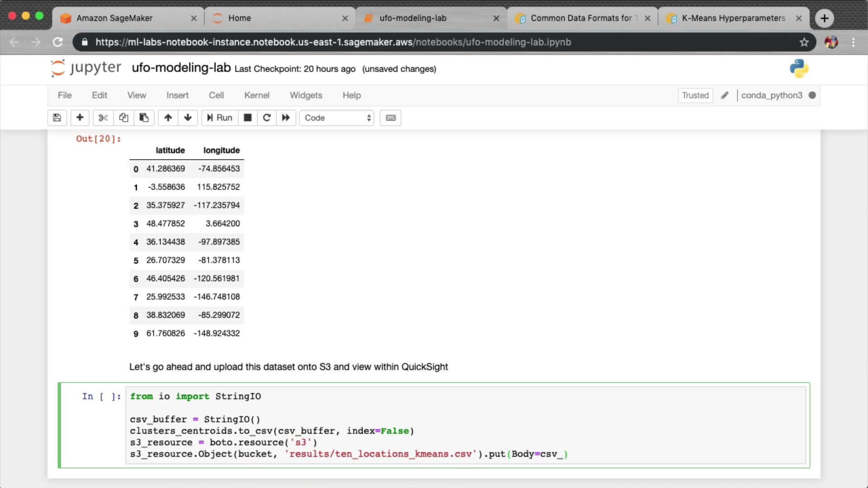
Task: Click notebook title ufo-modeling-lab to rename
Action: pyautogui.click(x=181, y=68)
